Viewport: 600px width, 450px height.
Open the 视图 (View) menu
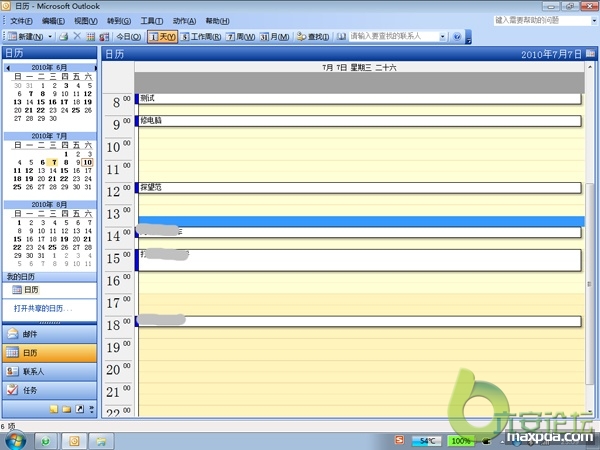[85, 20]
